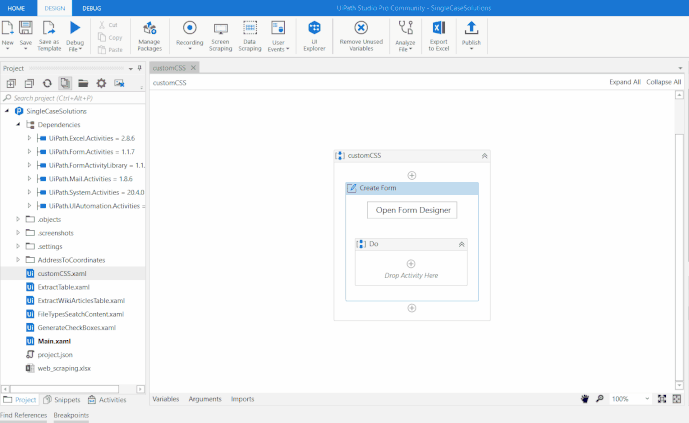Add activity above Create Form
The image size is (689, 423).
412,175
